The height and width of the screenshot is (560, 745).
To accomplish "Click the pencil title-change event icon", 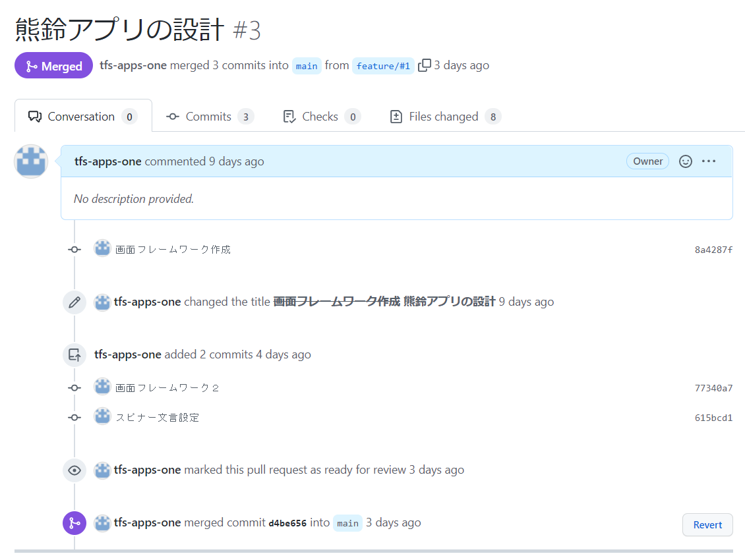I will pyautogui.click(x=74, y=302).
